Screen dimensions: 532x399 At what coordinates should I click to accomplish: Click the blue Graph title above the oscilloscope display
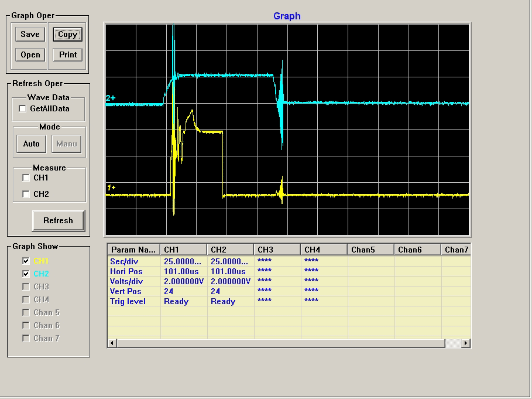287,16
